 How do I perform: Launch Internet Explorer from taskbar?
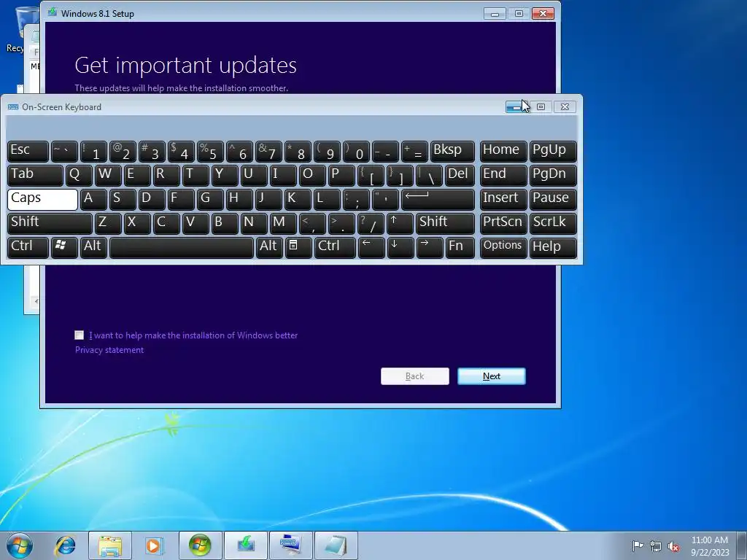[x=65, y=545]
